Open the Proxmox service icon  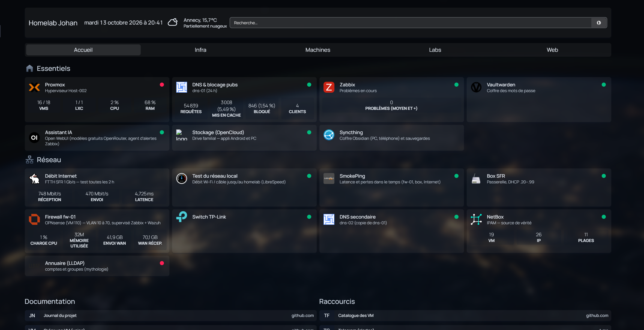click(x=34, y=87)
